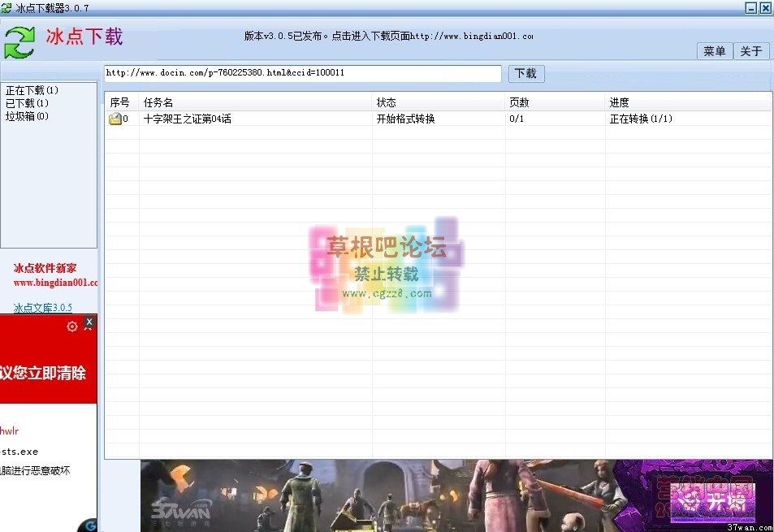Click the URL input field

(x=302, y=73)
